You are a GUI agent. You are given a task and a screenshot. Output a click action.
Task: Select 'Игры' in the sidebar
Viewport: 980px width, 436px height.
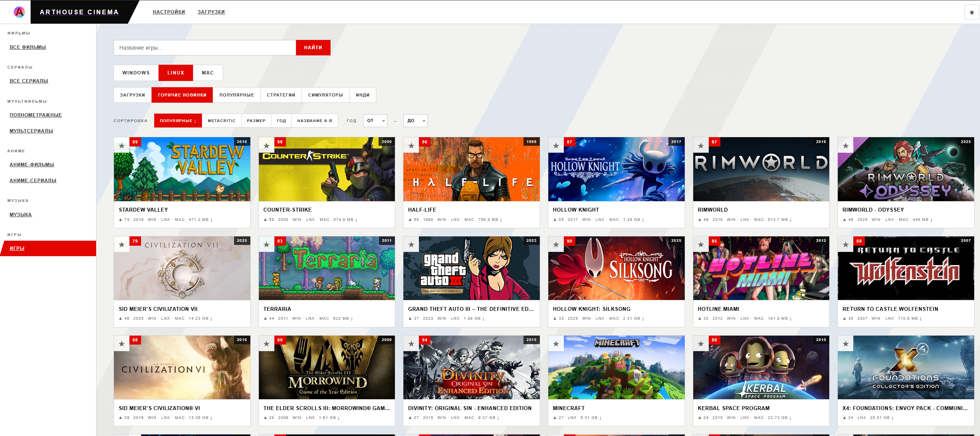(x=48, y=248)
